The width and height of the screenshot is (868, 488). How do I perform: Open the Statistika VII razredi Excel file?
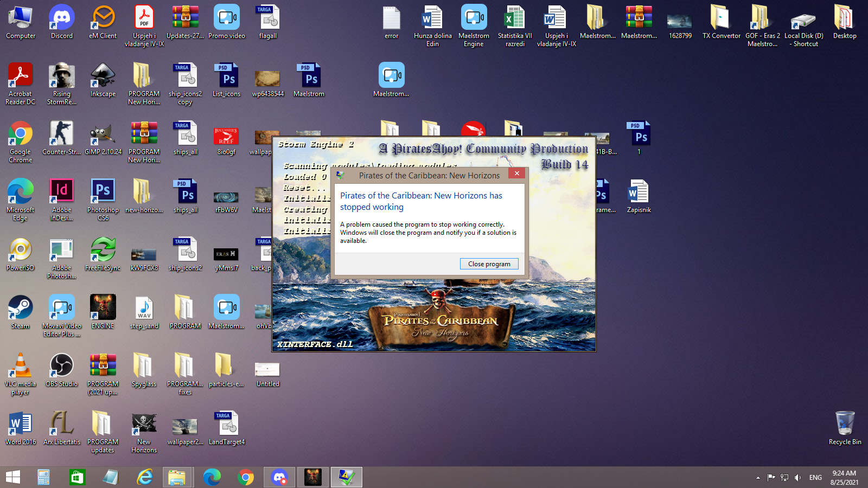(x=515, y=26)
